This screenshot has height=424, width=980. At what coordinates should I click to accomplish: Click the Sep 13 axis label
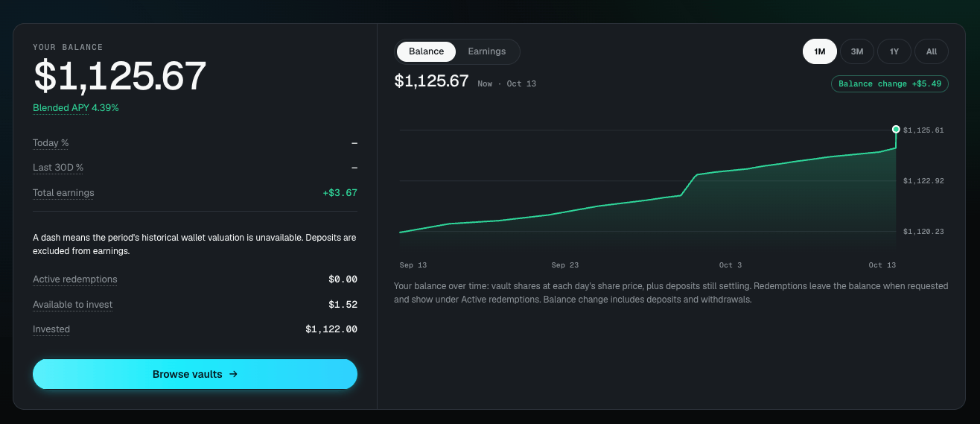(x=413, y=265)
